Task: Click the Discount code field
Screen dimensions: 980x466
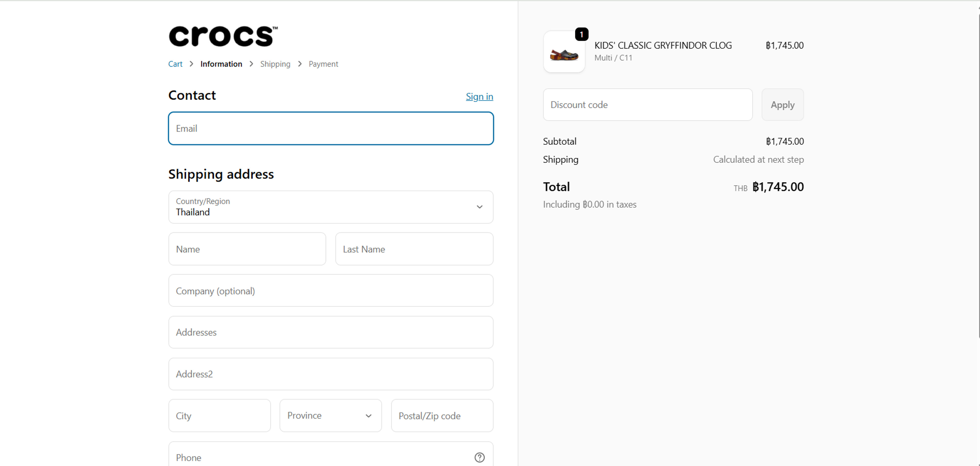Action: click(x=647, y=105)
